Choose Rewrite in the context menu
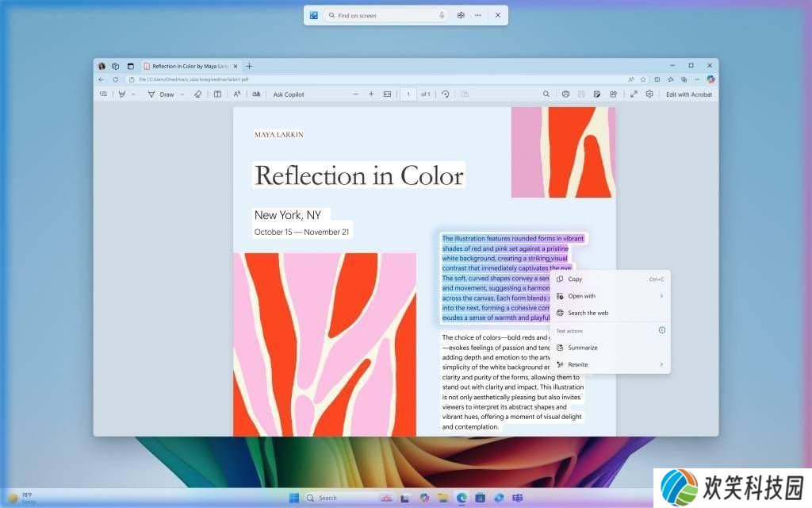812x508 pixels. coord(610,364)
